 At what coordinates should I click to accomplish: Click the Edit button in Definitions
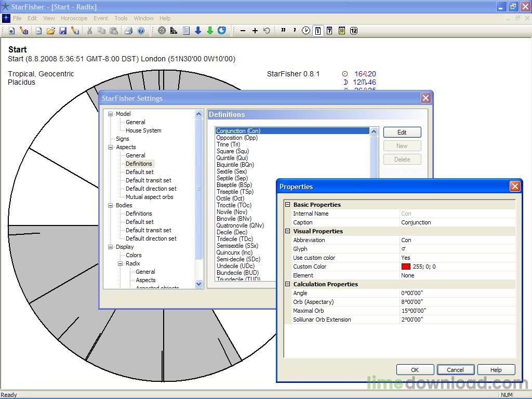click(x=402, y=132)
